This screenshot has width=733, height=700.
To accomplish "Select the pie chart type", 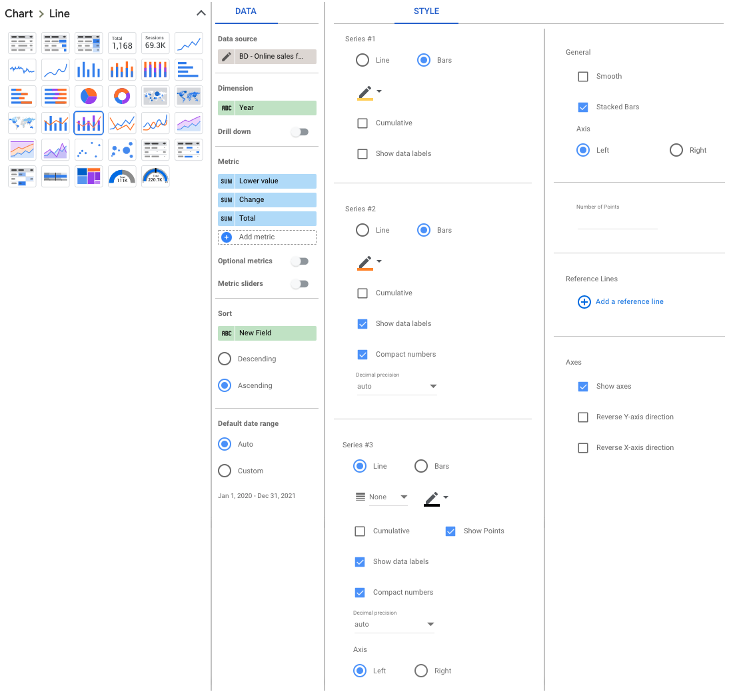I will pyautogui.click(x=89, y=96).
